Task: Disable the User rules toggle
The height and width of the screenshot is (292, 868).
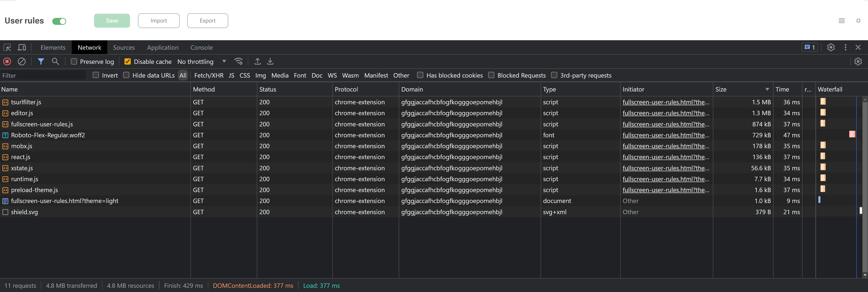Action: point(59,21)
